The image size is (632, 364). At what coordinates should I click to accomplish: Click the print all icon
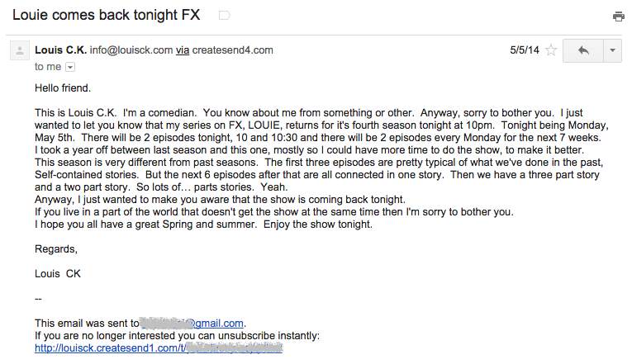[x=618, y=17]
